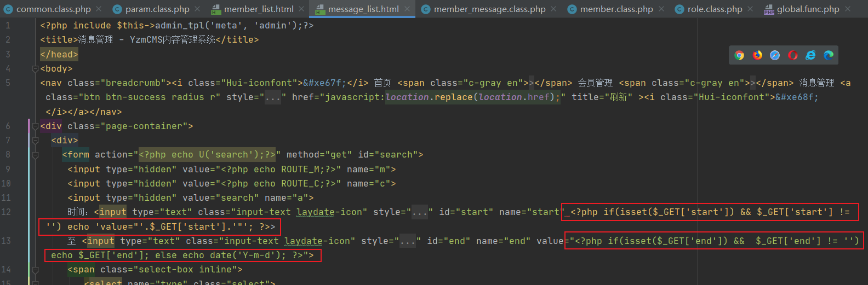Image resolution: width=868 pixels, height=285 pixels.
Task: Collapse the inner div fold on line 7
Action: [x=35, y=141]
